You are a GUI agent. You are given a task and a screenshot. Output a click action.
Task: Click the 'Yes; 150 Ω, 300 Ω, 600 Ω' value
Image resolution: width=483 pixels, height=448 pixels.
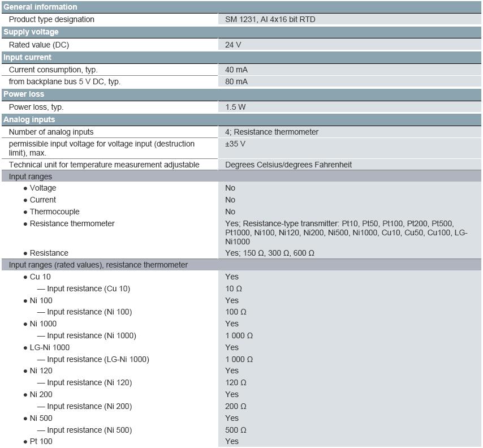[x=270, y=253]
